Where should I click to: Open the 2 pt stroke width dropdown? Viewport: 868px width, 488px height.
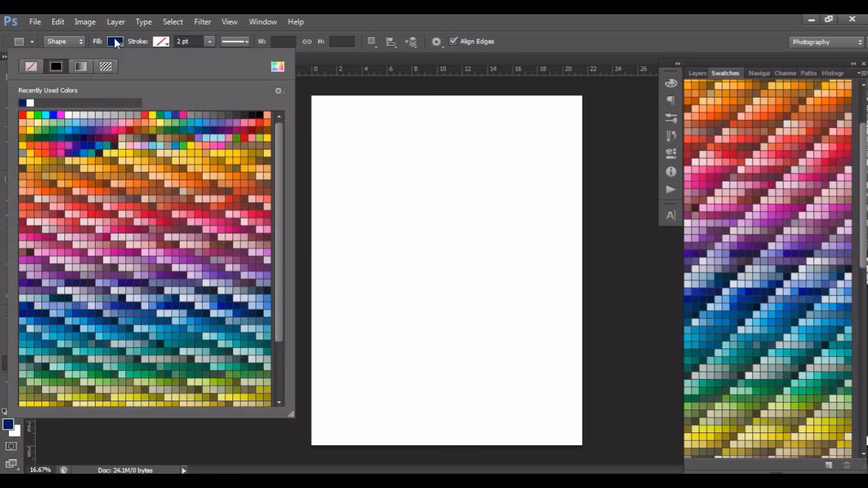(210, 41)
